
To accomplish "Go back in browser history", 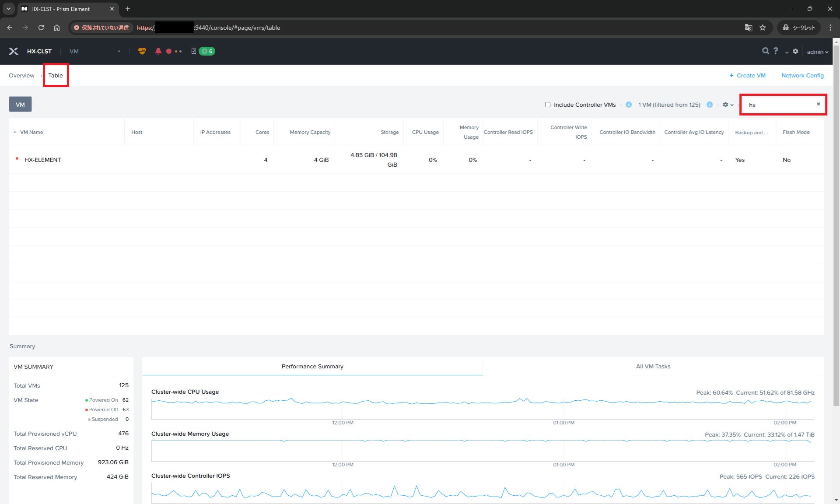I will (x=10, y=28).
